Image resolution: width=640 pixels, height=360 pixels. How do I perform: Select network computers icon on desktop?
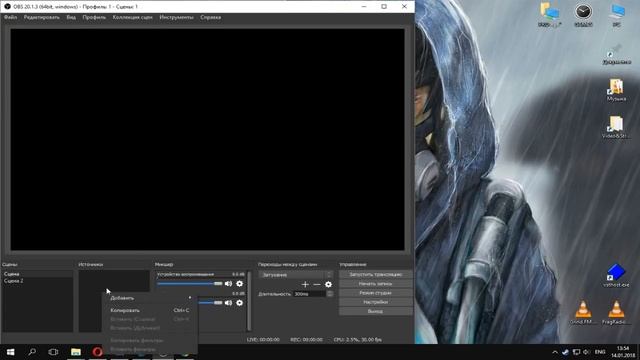point(550,15)
